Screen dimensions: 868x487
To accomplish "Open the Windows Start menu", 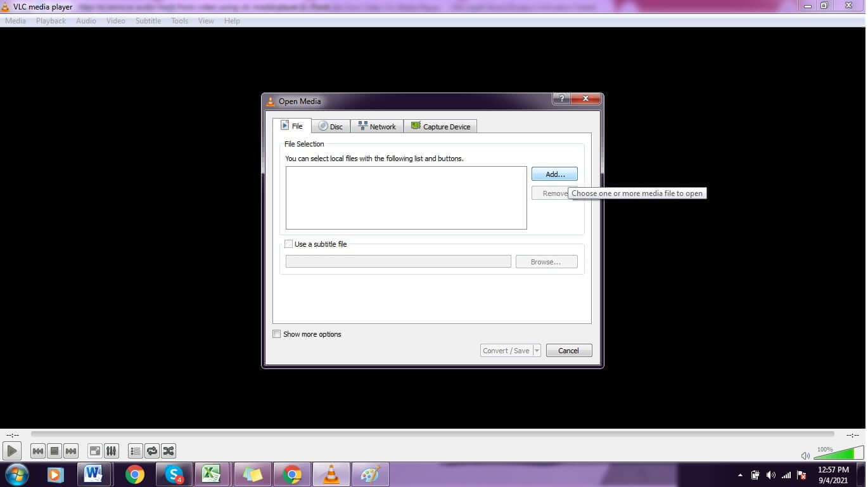I will (x=16, y=474).
